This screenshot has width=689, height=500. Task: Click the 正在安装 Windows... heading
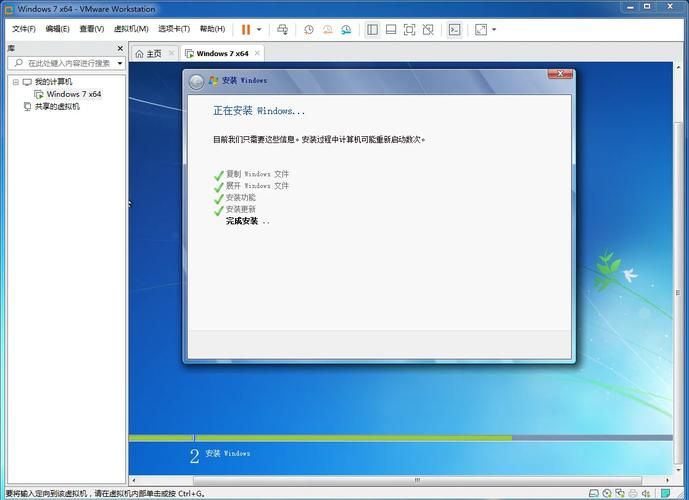pyautogui.click(x=259, y=111)
